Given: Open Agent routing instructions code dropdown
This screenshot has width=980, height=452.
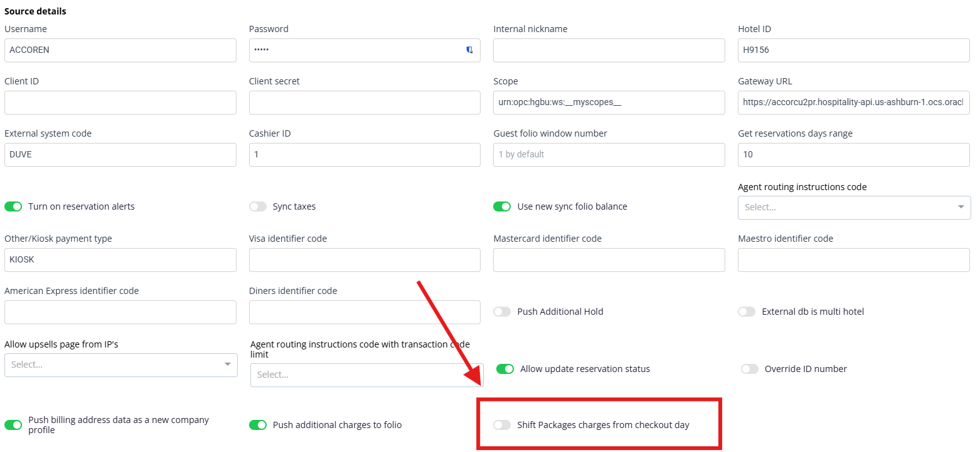Looking at the screenshot, I should (x=854, y=207).
